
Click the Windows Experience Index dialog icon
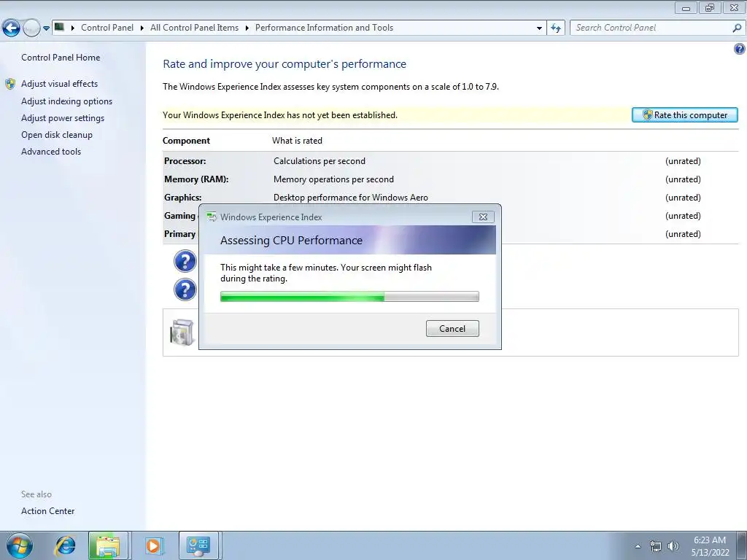[211, 217]
